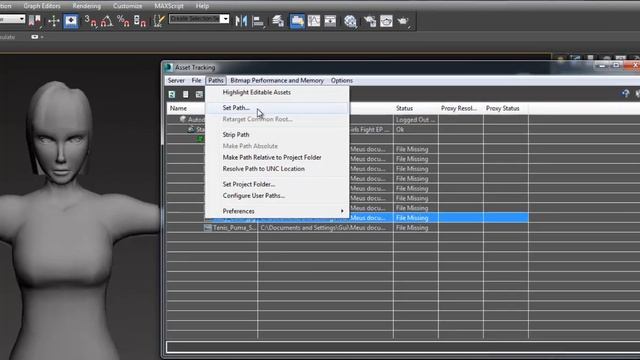Click Table View icon in Asset Tracking
Image resolution: width=640 pixels, height=360 pixels.
point(199,94)
